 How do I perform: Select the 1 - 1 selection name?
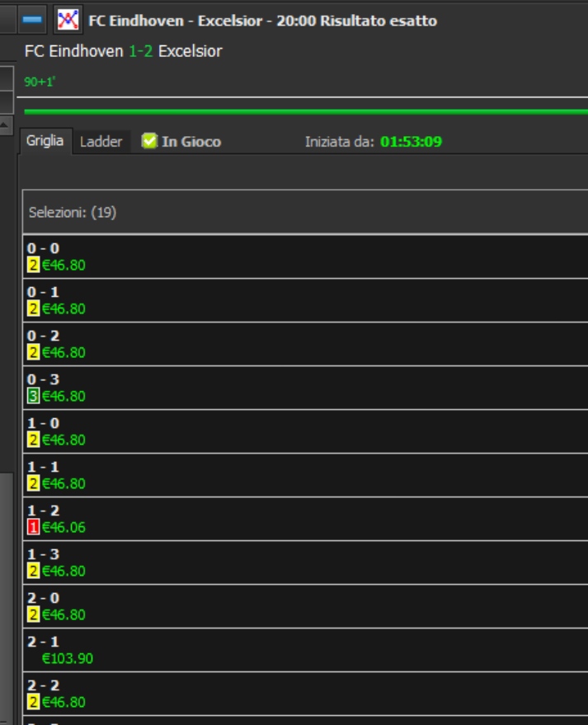pyautogui.click(x=43, y=467)
